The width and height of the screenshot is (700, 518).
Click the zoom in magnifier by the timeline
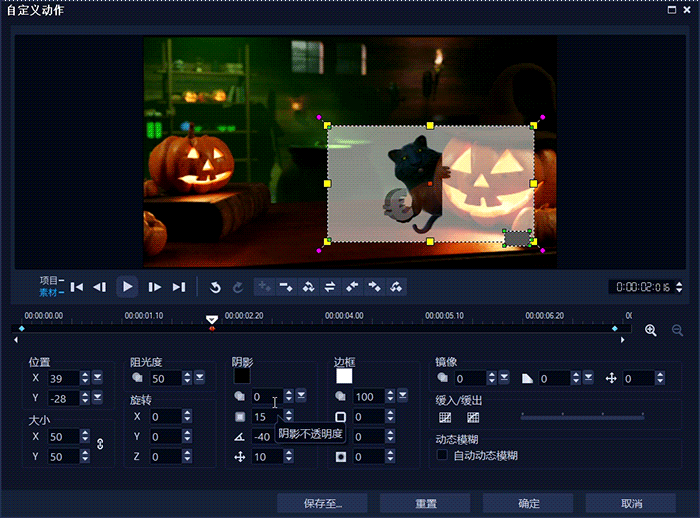tap(651, 330)
